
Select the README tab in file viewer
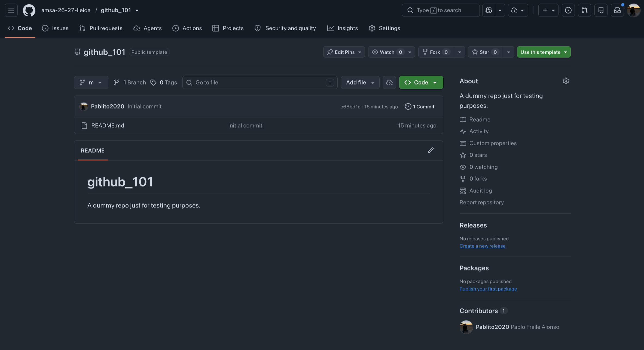pos(93,151)
